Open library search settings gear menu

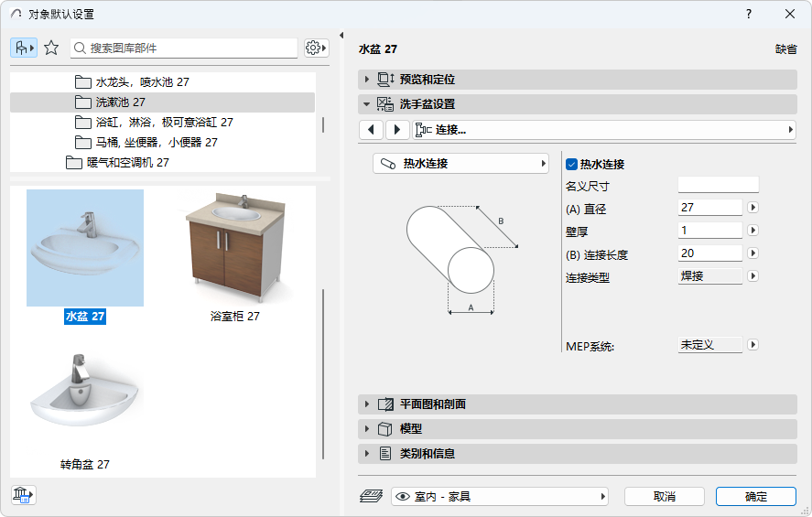tap(317, 48)
